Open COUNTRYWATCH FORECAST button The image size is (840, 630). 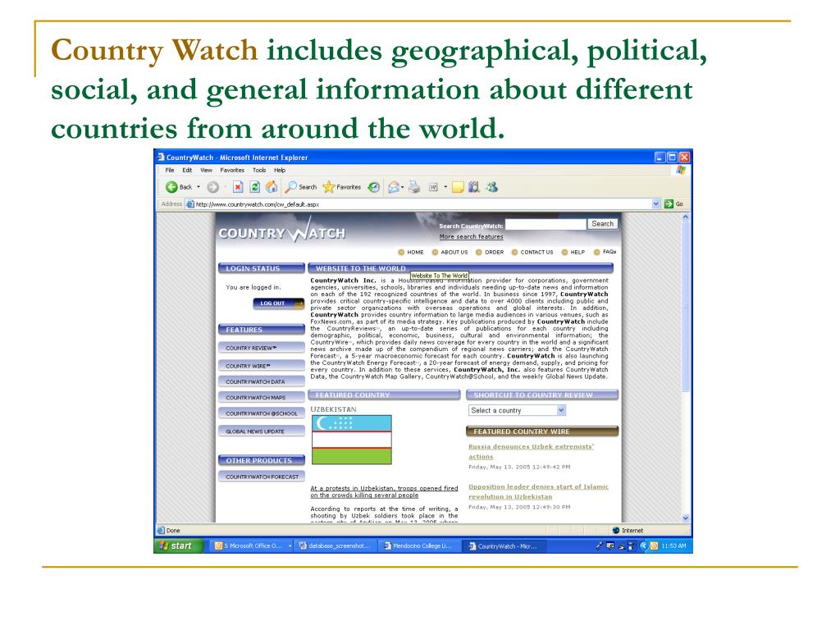[262, 477]
